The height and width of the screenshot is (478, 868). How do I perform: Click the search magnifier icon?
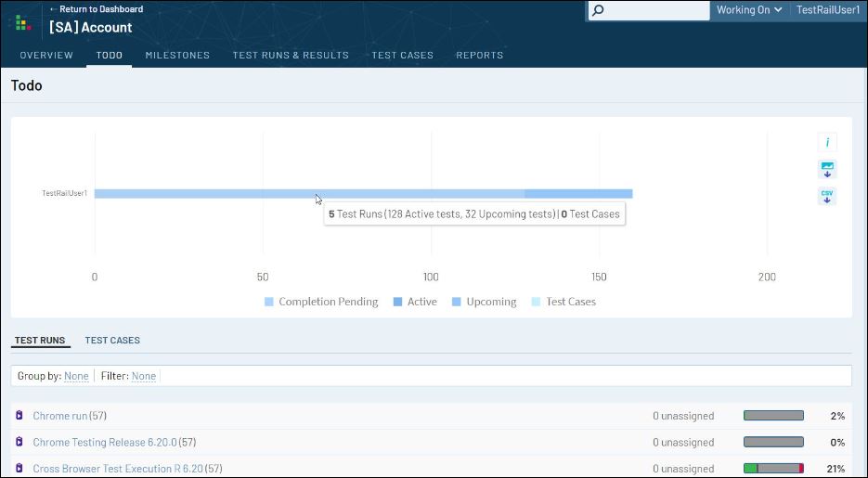[x=598, y=10]
